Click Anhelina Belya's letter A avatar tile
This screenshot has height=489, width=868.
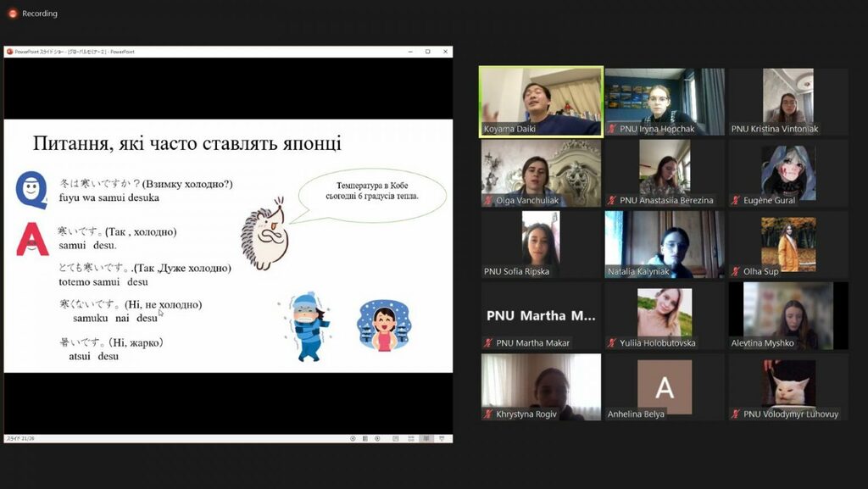pyautogui.click(x=665, y=386)
